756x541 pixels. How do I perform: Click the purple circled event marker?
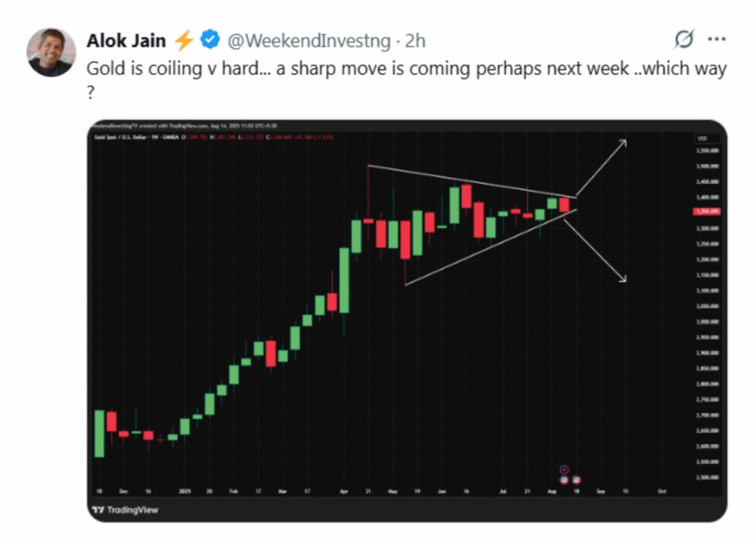pyautogui.click(x=564, y=469)
